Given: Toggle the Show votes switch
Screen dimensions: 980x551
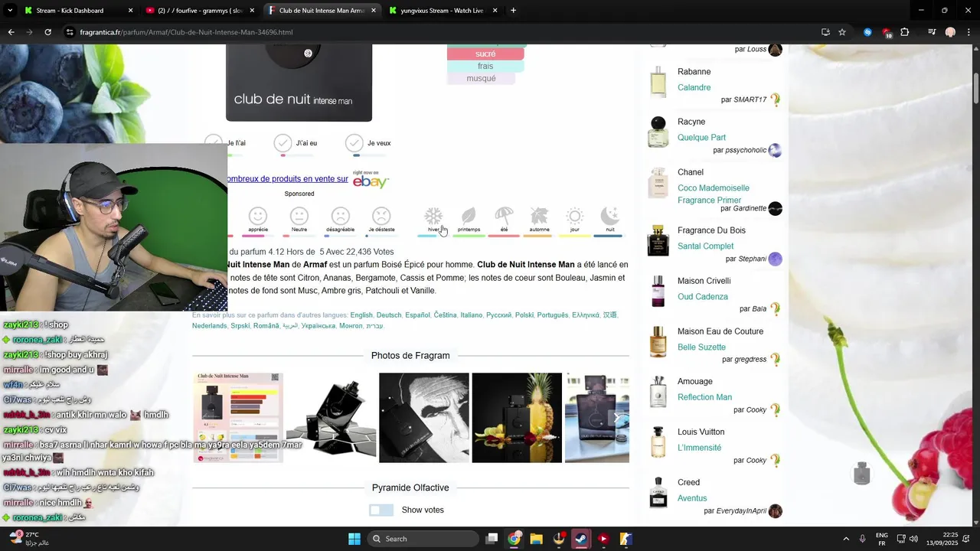Looking at the screenshot, I should (x=381, y=510).
